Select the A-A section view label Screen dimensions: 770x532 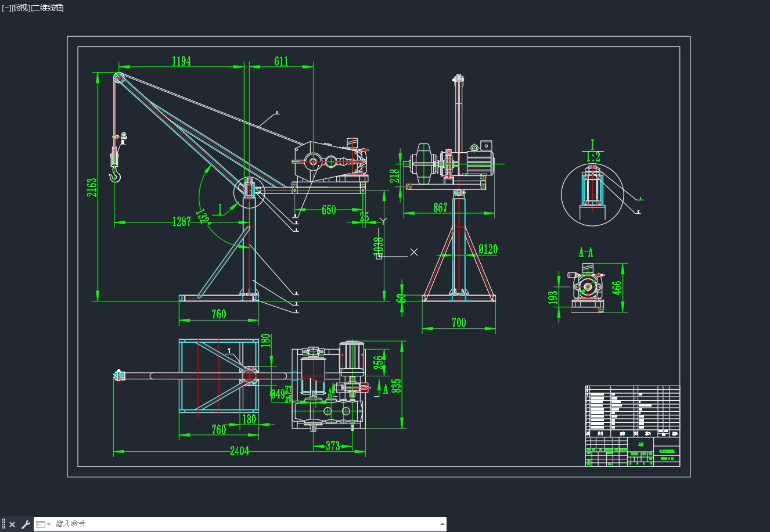(x=586, y=252)
